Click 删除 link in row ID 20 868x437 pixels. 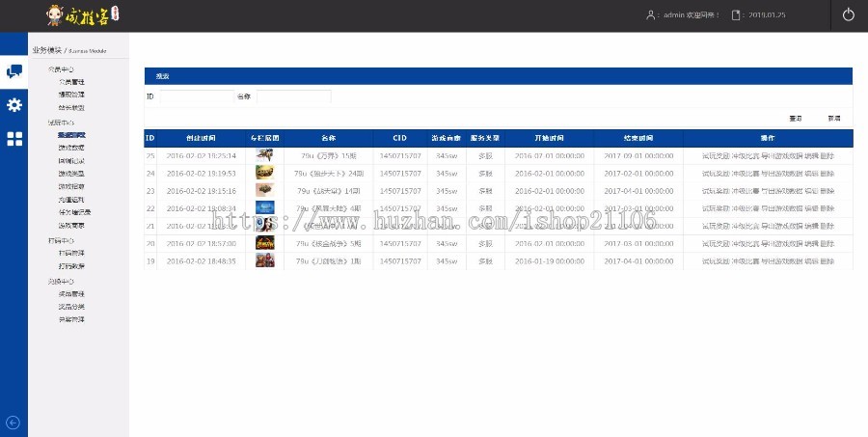(827, 244)
